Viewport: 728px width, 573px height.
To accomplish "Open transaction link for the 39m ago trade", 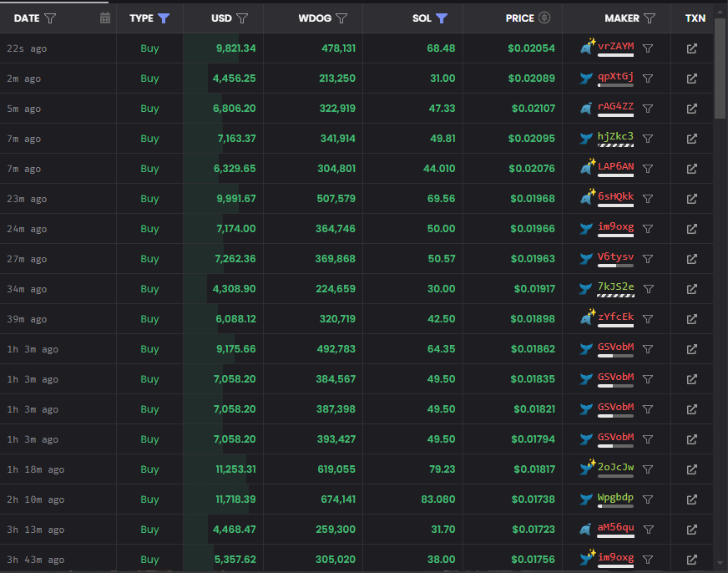I will pyautogui.click(x=692, y=319).
